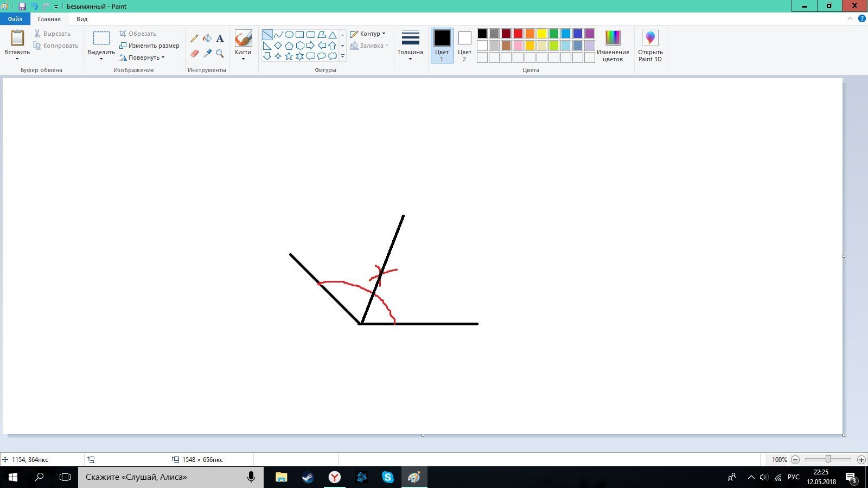Choose the Line shape

(x=267, y=35)
